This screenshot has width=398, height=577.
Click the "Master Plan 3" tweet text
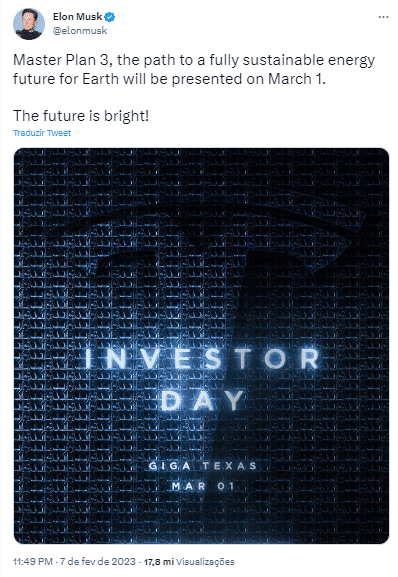tap(61, 60)
